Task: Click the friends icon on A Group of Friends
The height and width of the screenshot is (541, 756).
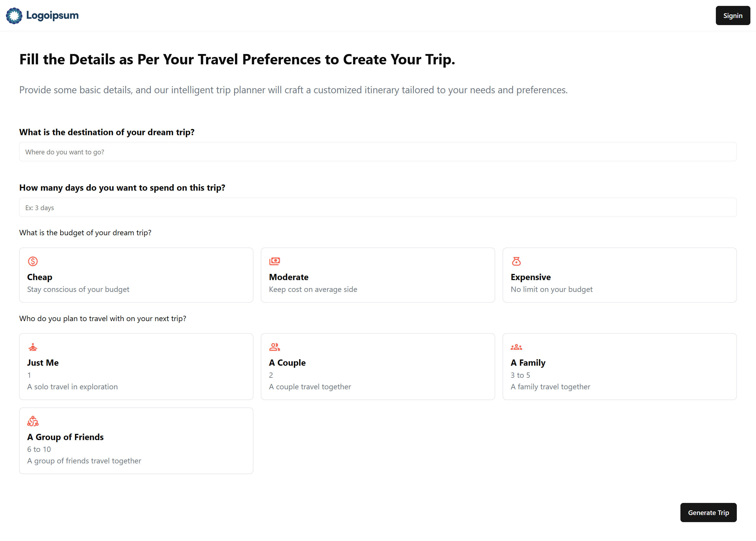Action: pyautogui.click(x=33, y=421)
